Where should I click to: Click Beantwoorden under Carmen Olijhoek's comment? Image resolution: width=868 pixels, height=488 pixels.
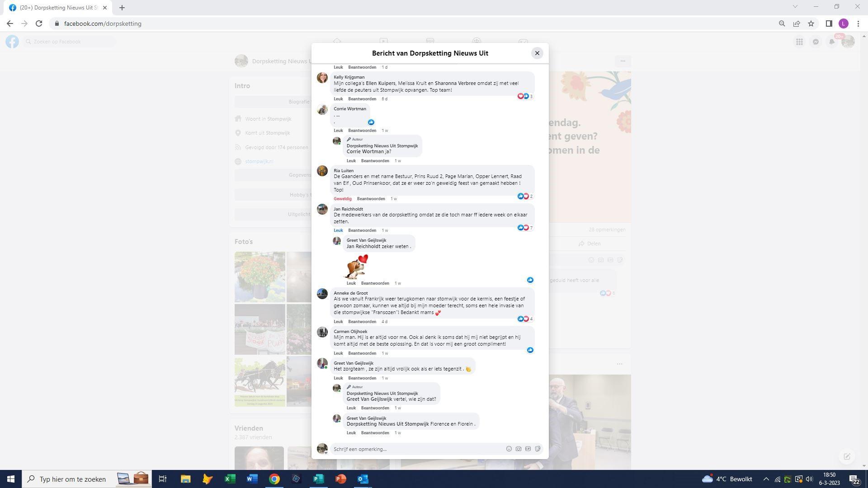[x=362, y=353]
